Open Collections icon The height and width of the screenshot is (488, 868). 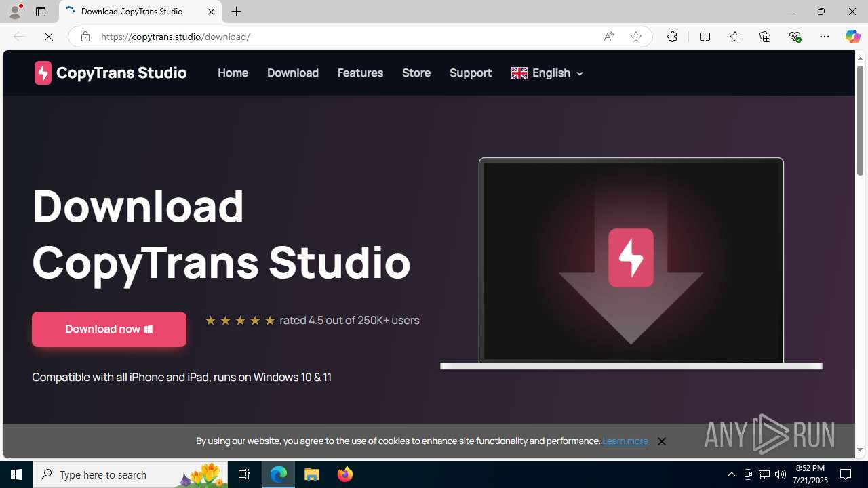tap(765, 37)
